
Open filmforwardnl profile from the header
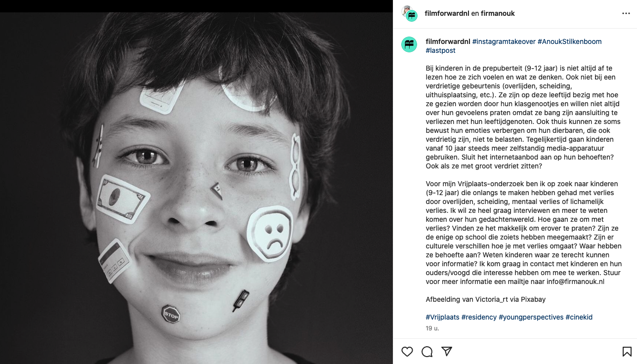click(447, 13)
